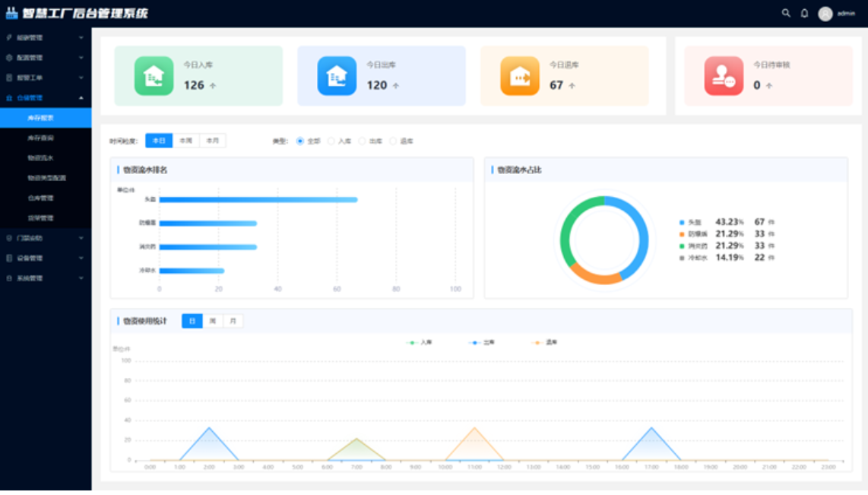Click the green 今日入库 warehouse icon
Screen dimensions: 868x495
[x=154, y=76]
